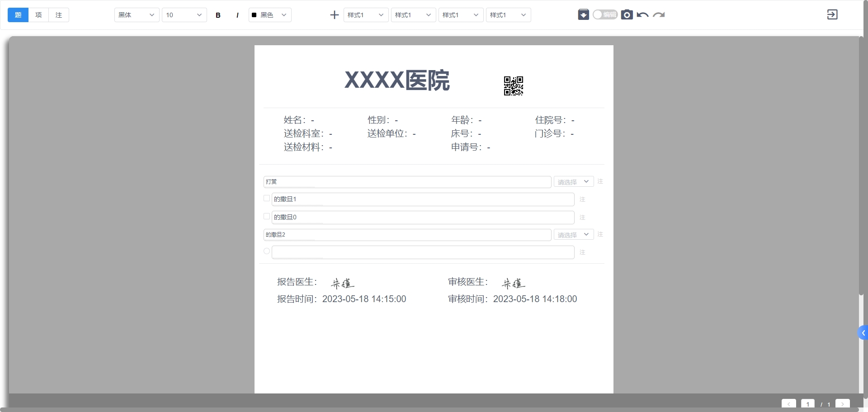The width and height of the screenshot is (868, 412).
Task: Click the plus add icon
Action: tap(334, 15)
